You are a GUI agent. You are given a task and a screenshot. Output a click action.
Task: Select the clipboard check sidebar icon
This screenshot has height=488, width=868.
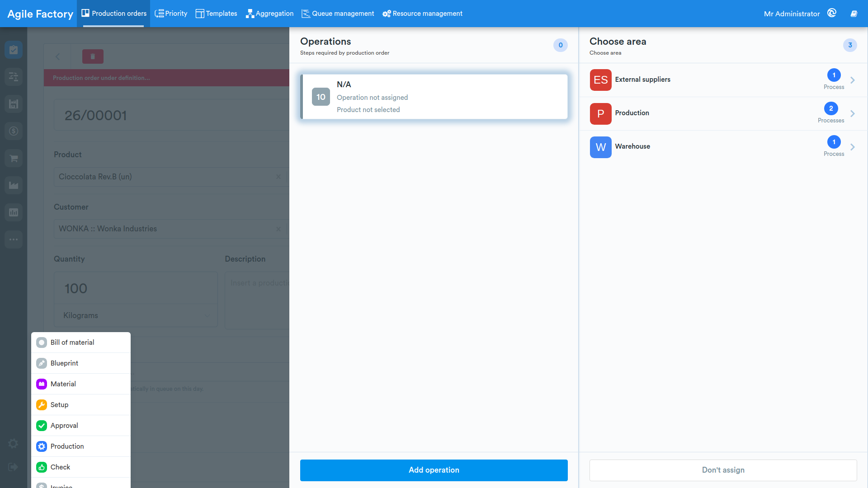[14, 50]
